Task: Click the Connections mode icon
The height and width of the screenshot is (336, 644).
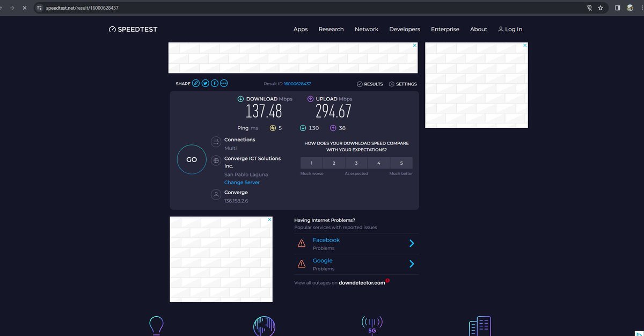Action: click(x=216, y=142)
